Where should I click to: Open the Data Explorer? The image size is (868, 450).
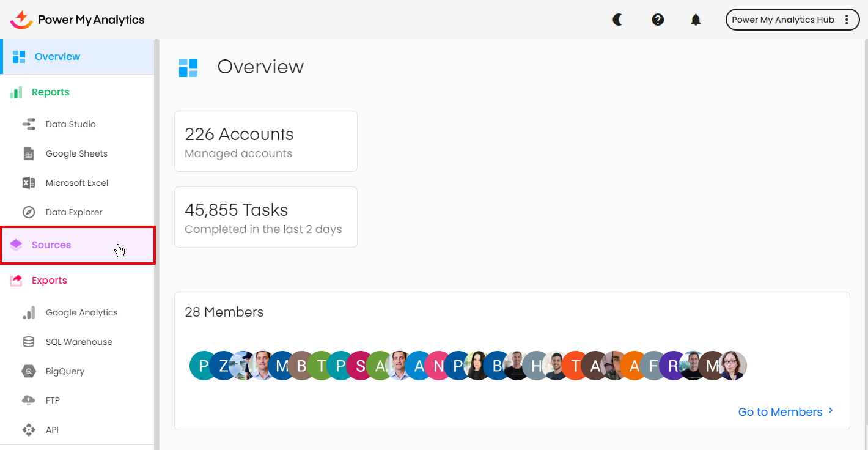point(74,212)
